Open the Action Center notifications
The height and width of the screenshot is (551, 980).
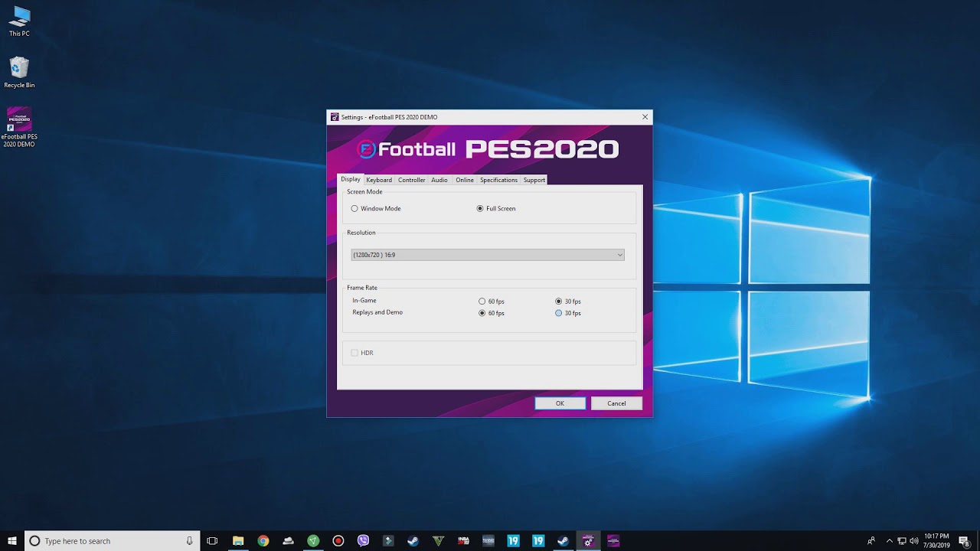click(x=965, y=541)
